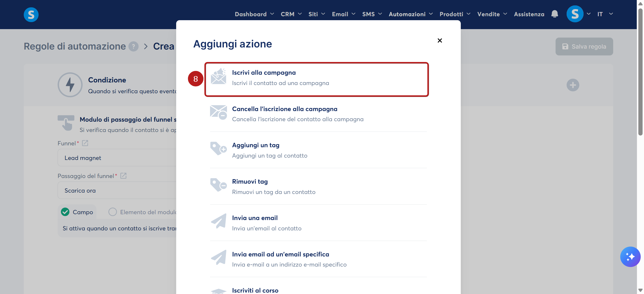Click the Condizione lightning bolt icon

tap(70, 85)
